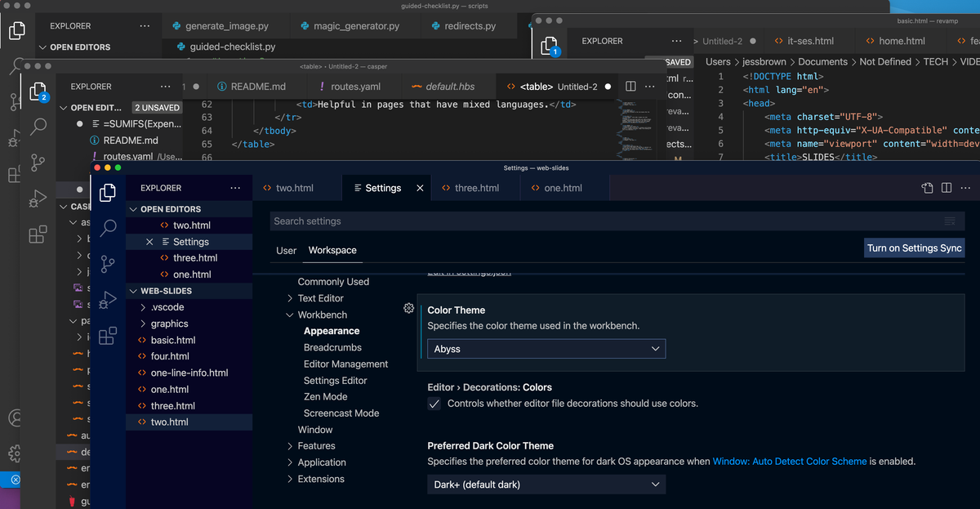980x509 pixels.
Task: Open Explorer ellipsis menu in web-slides window
Action: click(x=235, y=188)
